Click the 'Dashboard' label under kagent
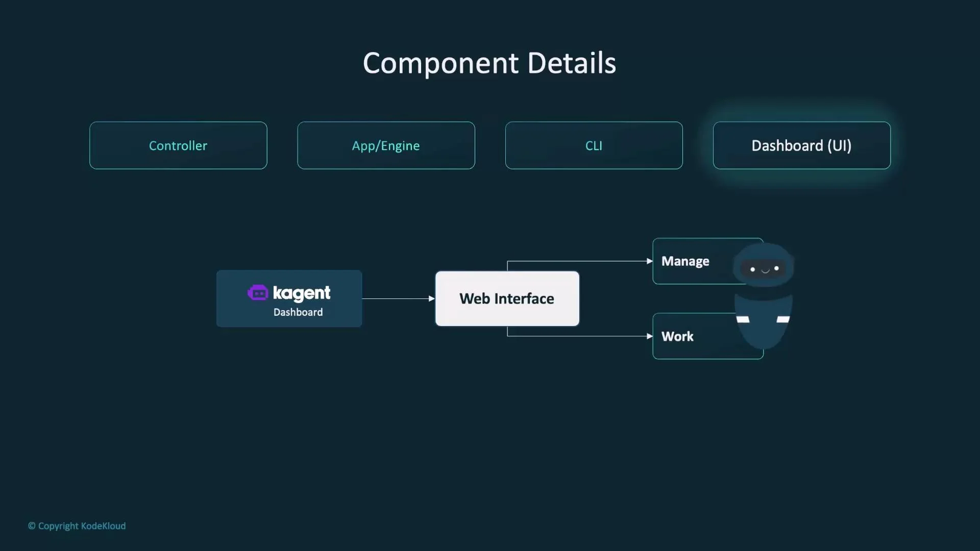 (x=298, y=312)
